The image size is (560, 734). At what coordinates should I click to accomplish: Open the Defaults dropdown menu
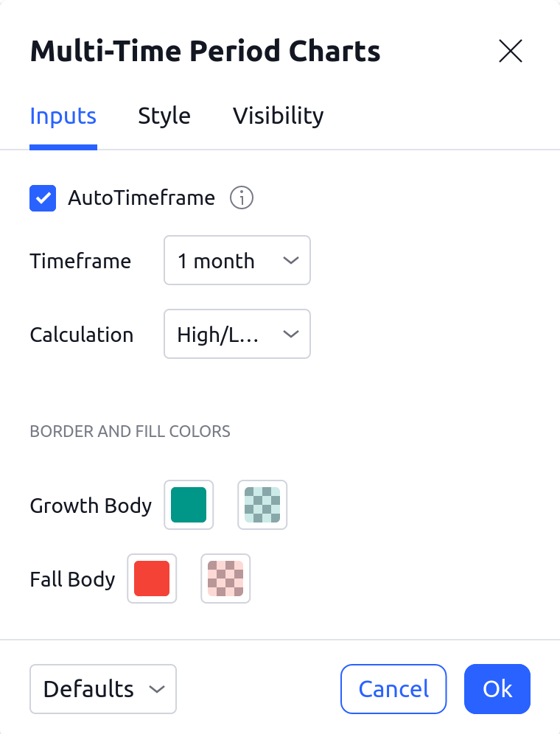click(103, 689)
